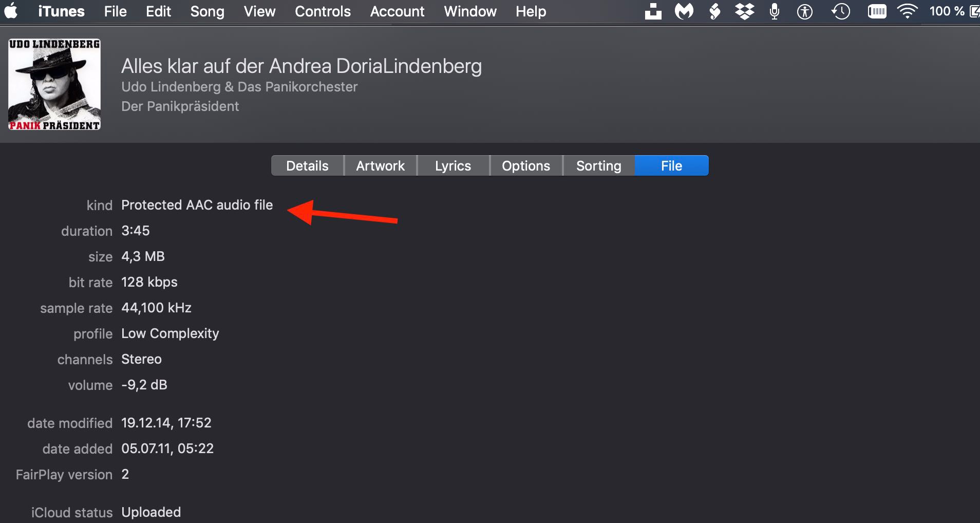Click the kind value Protected AAC audio file
This screenshot has width=980, height=523.
(x=197, y=205)
